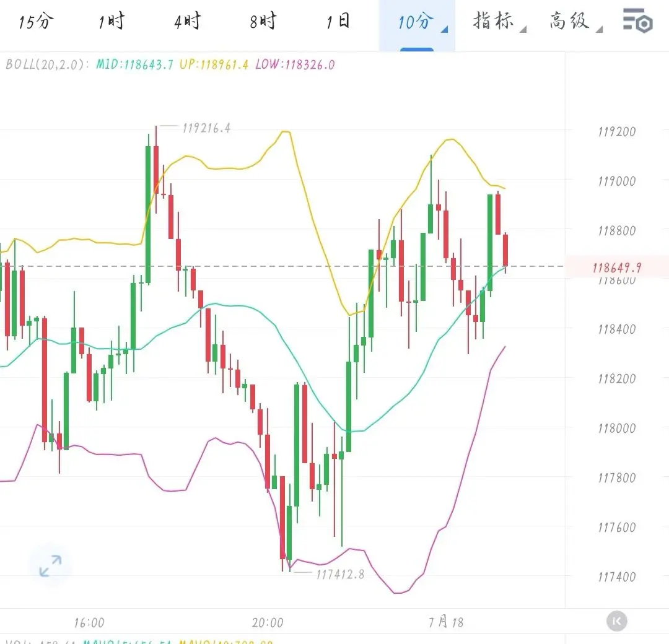
Task: Switch chart to 1日 timeframe
Action: [x=338, y=21]
